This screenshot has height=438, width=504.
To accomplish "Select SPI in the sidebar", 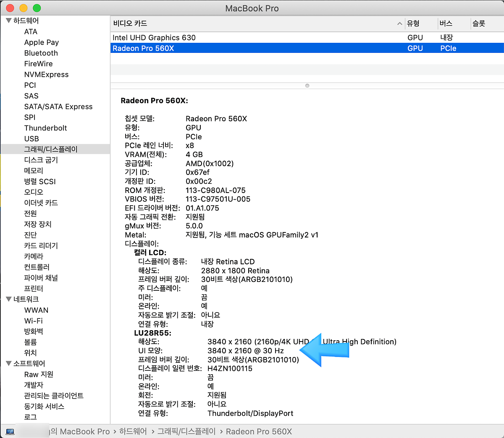I will coord(30,117).
